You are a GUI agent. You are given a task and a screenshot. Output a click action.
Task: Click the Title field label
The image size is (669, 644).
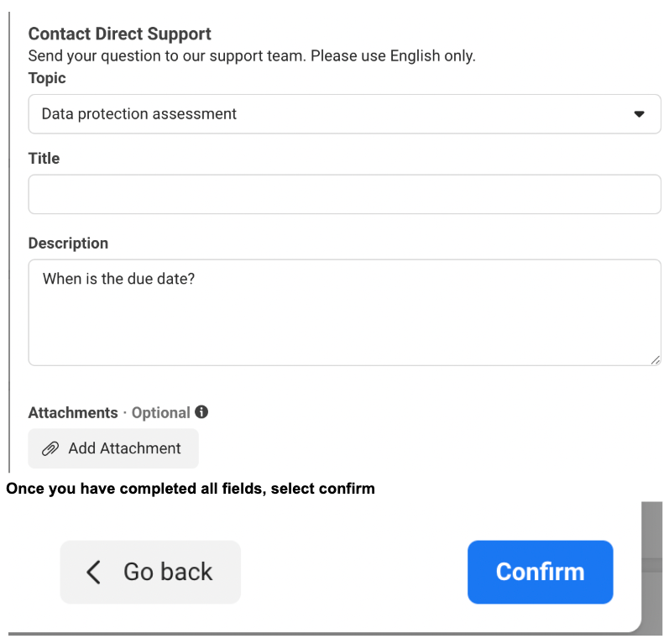coord(44,159)
